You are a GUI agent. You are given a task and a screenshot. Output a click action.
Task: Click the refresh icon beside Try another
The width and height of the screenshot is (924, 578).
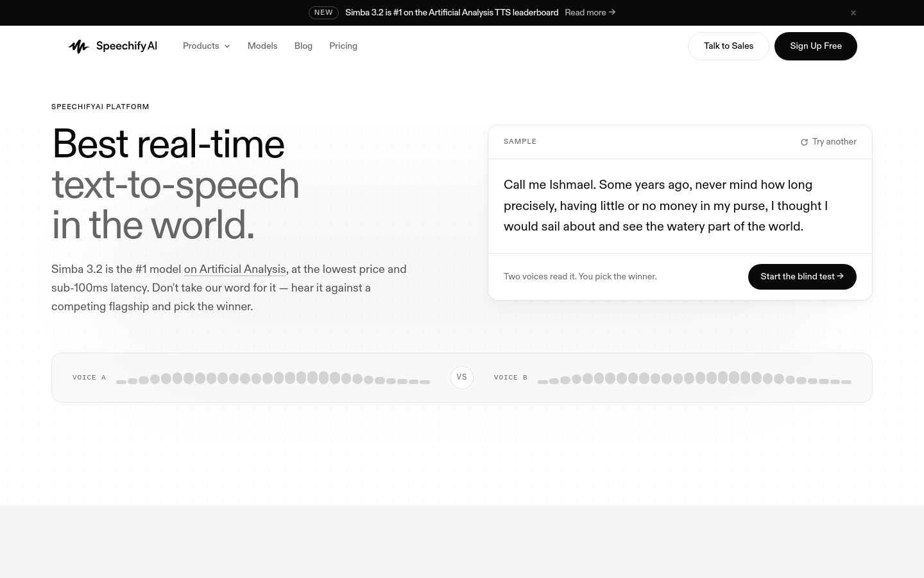804,142
